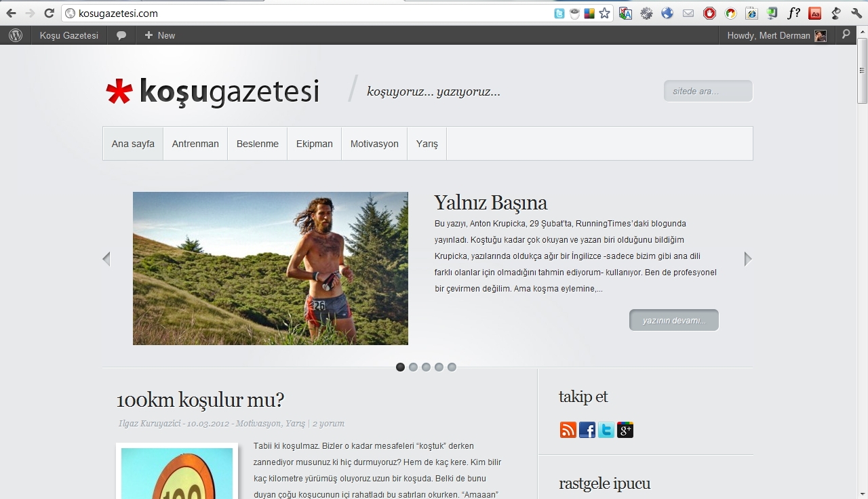The height and width of the screenshot is (499, 868).
Task: Open the 2 yorum comments link
Action: coord(328,423)
